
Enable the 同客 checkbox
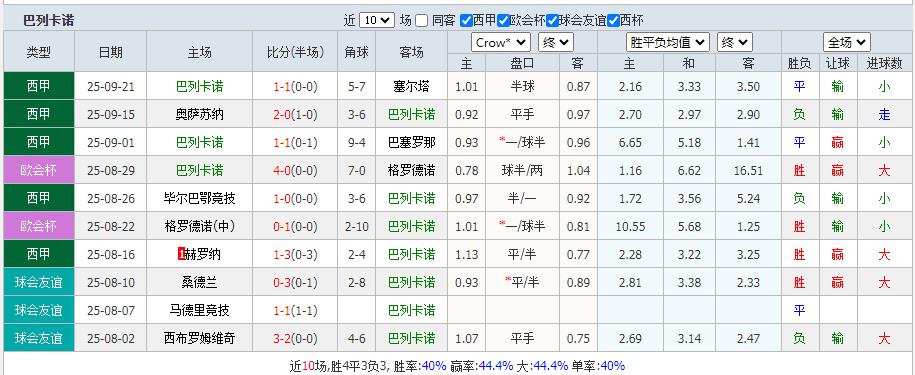tap(422, 20)
